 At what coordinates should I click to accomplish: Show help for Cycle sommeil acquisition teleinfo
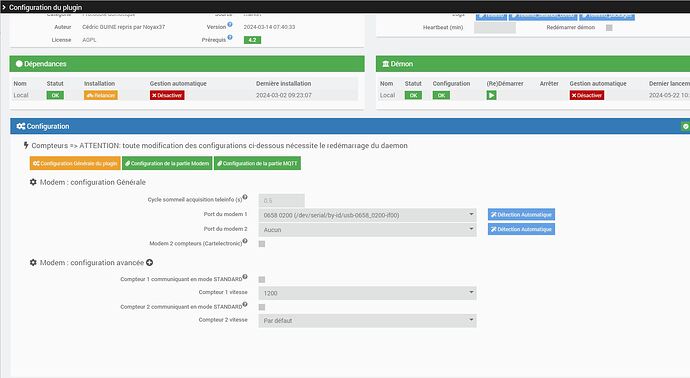tap(245, 197)
